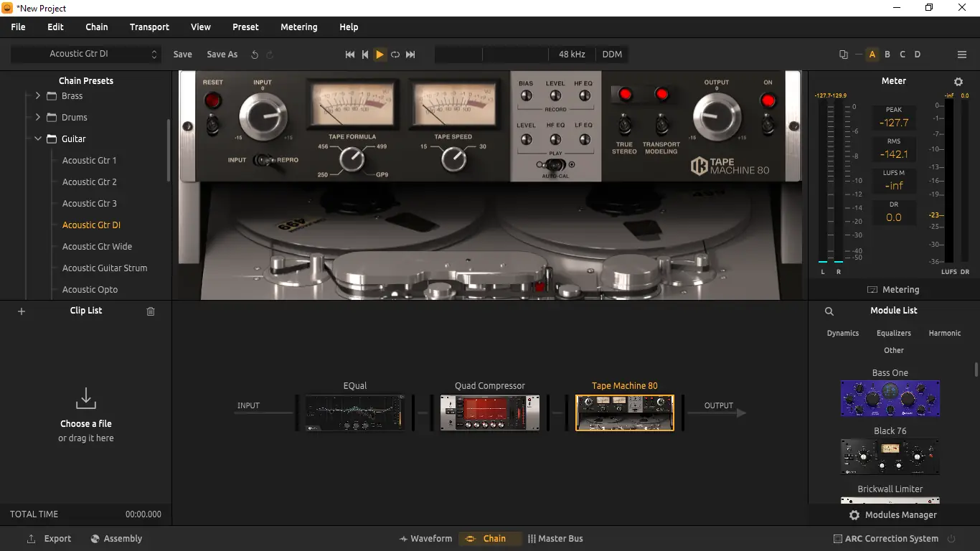Viewport: 980px width, 551px height.
Task: Toggle the TRANSPORT MODELING switch
Action: click(661, 124)
